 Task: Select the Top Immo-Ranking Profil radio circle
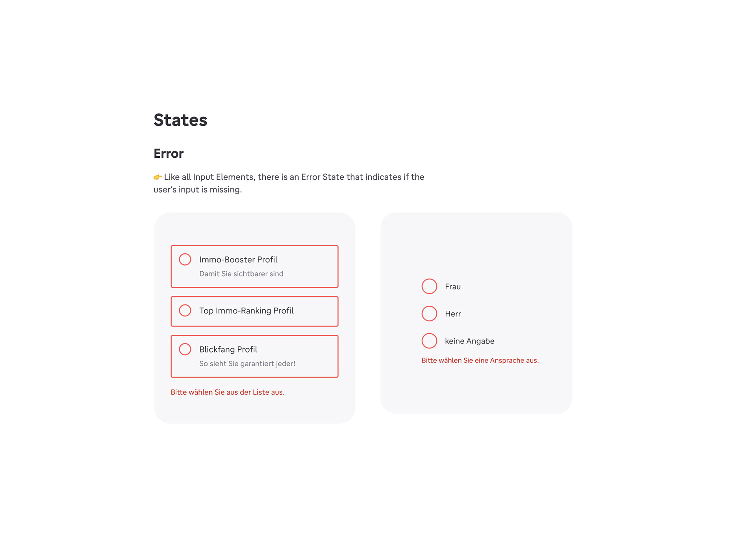click(185, 310)
